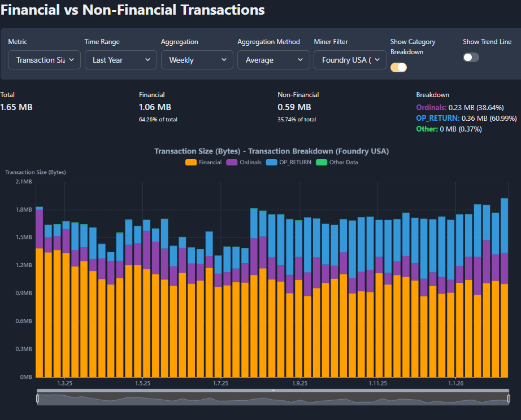The width and height of the screenshot is (521, 420).
Task: Enable the Show Trend Line toggle
Action: [471, 57]
